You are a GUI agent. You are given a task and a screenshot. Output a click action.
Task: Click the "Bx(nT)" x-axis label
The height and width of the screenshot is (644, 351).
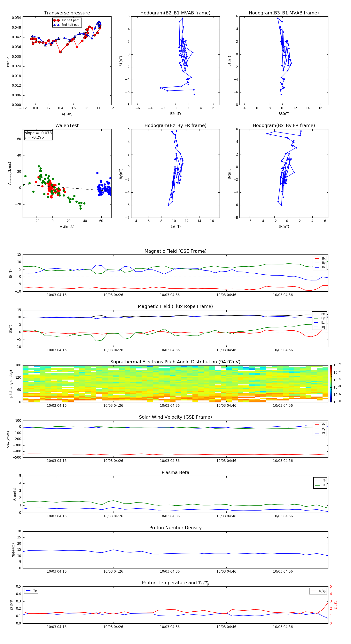click(284, 227)
